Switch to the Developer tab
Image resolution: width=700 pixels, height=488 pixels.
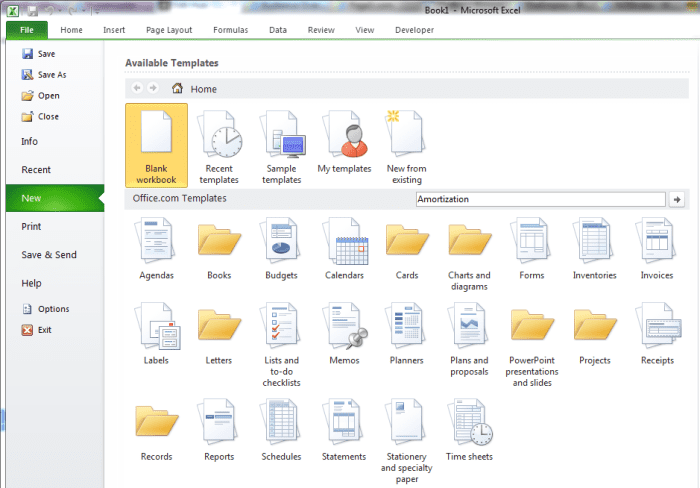click(414, 30)
